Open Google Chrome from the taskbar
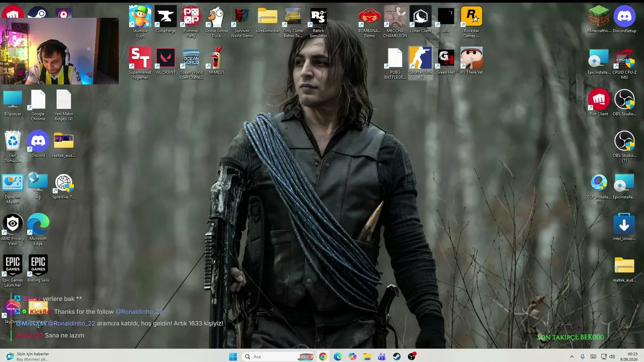644x362 pixels. pyautogui.click(x=323, y=356)
